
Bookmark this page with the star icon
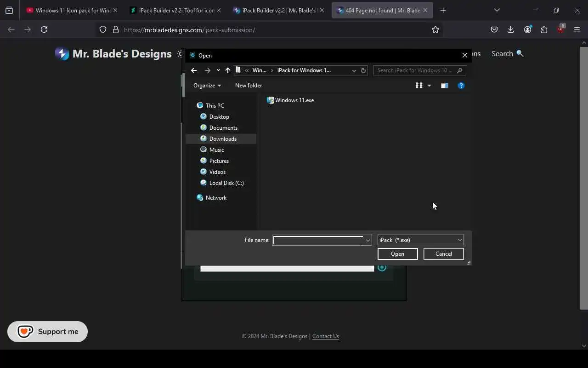tap(435, 29)
